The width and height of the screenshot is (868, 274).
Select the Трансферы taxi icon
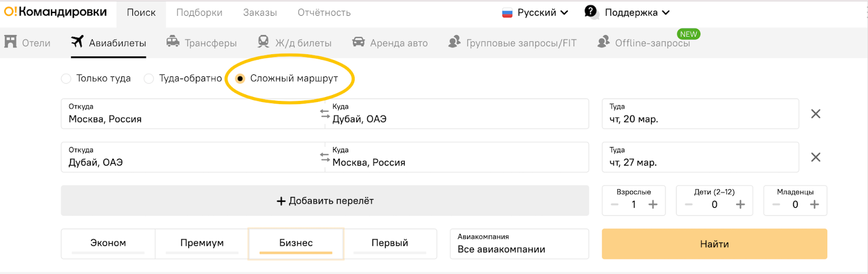[x=173, y=42]
